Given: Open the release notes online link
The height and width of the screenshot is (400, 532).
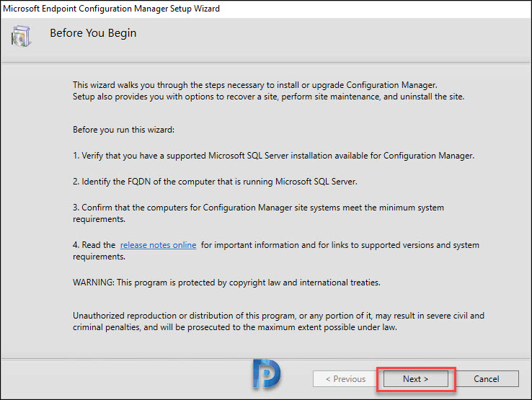Looking at the screenshot, I should point(158,245).
